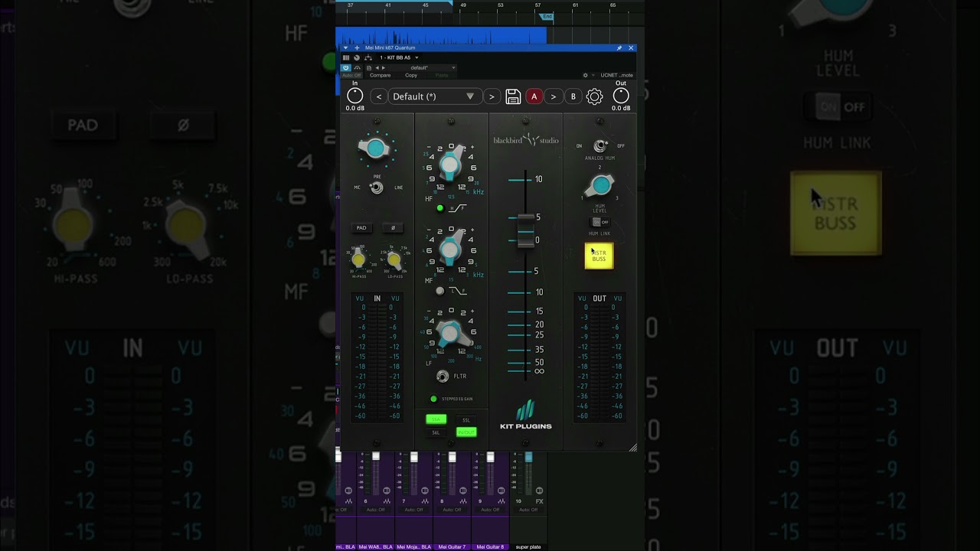Viewport: 980px width, 551px height.
Task: Adjust the PRE gain knob
Action: (x=375, y=148)
